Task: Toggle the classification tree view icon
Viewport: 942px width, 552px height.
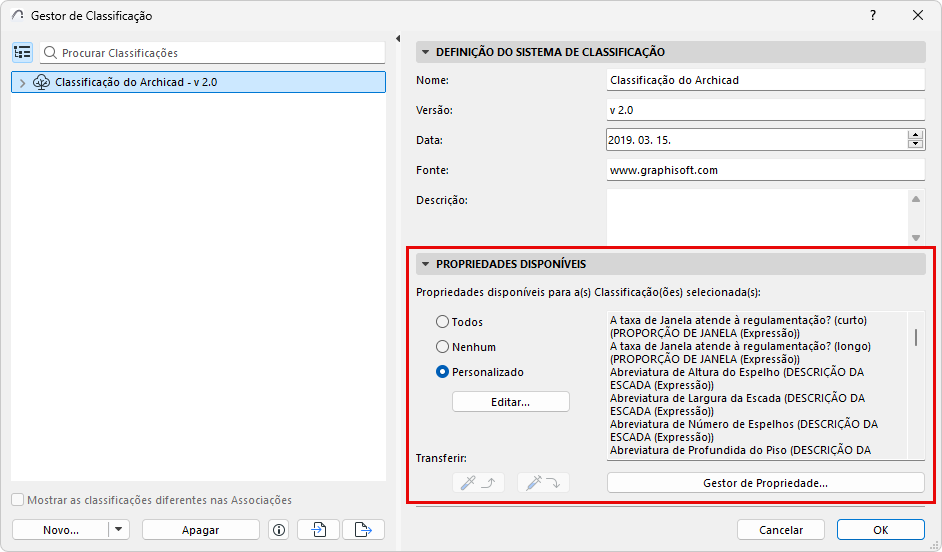Action: [22, 53]
